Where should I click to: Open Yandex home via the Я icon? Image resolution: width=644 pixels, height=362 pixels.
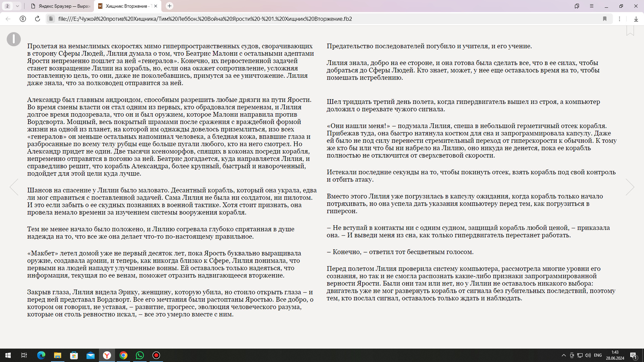click(x=23, y=19)
